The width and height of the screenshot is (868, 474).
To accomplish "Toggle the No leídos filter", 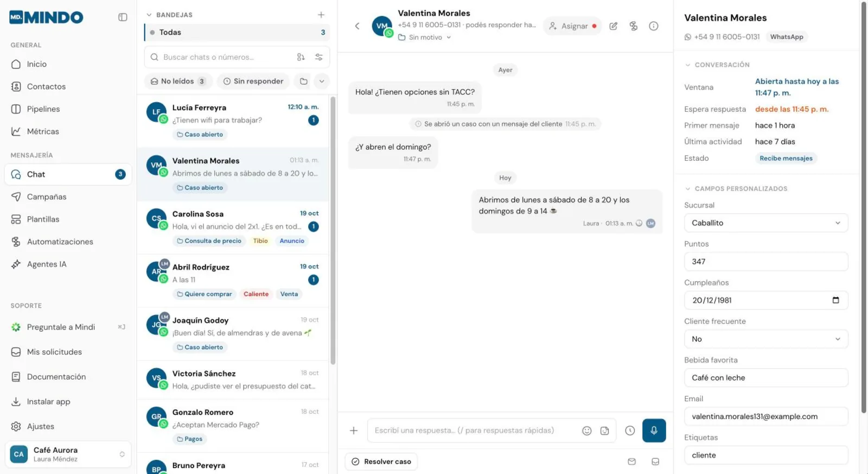I will 178,81.
